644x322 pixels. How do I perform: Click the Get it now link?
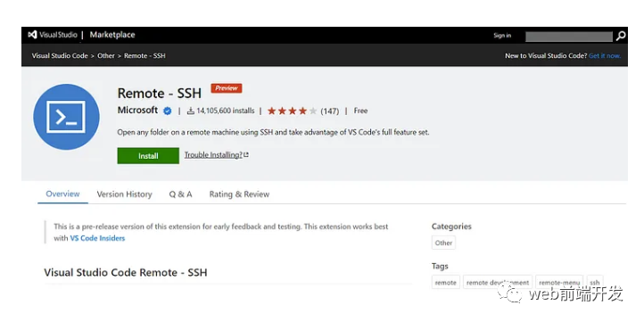pyautogui.click(x=605, y=56)
